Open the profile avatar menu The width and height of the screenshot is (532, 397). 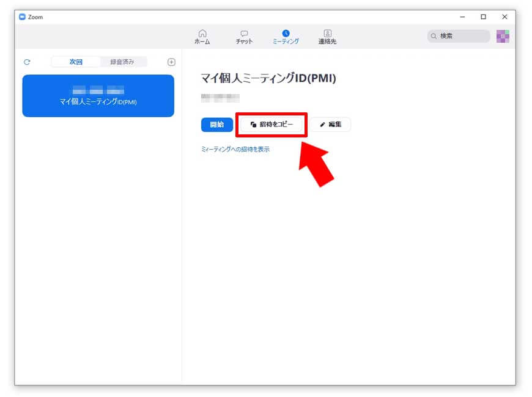coord(503,36)
